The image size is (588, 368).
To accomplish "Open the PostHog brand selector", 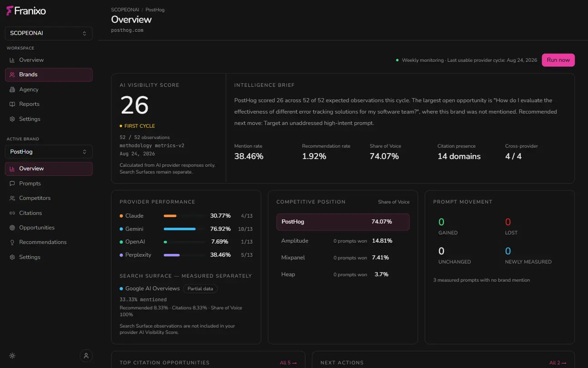I will point(49,152).
